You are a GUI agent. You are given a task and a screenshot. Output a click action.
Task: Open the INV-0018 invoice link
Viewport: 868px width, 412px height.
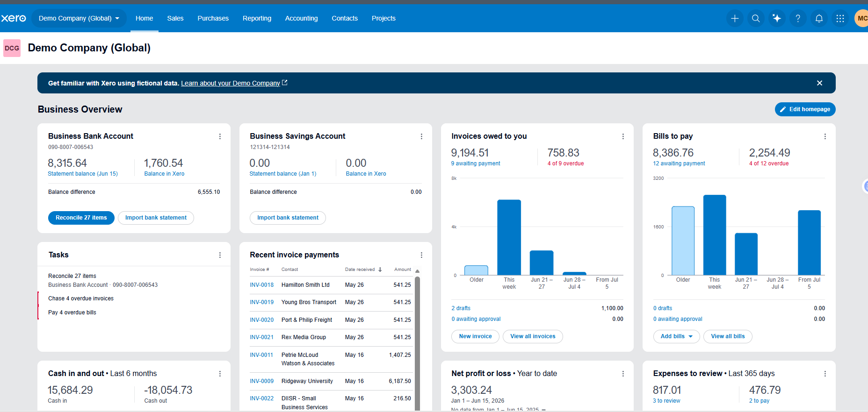tap(261, 285)
